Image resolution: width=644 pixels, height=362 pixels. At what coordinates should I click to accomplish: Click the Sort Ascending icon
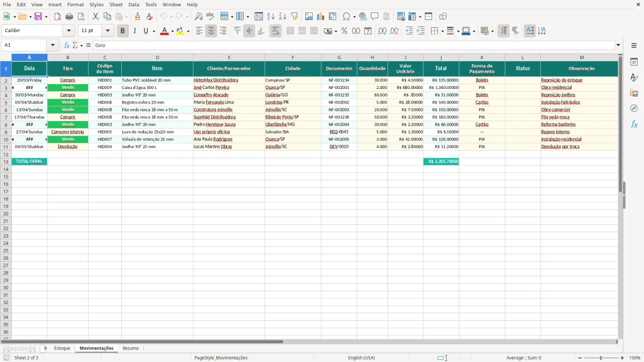(270, 17)
